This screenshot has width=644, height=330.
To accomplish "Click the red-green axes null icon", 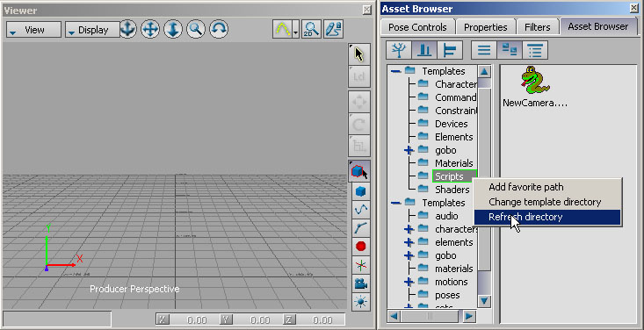I will [x=360, y=265].
